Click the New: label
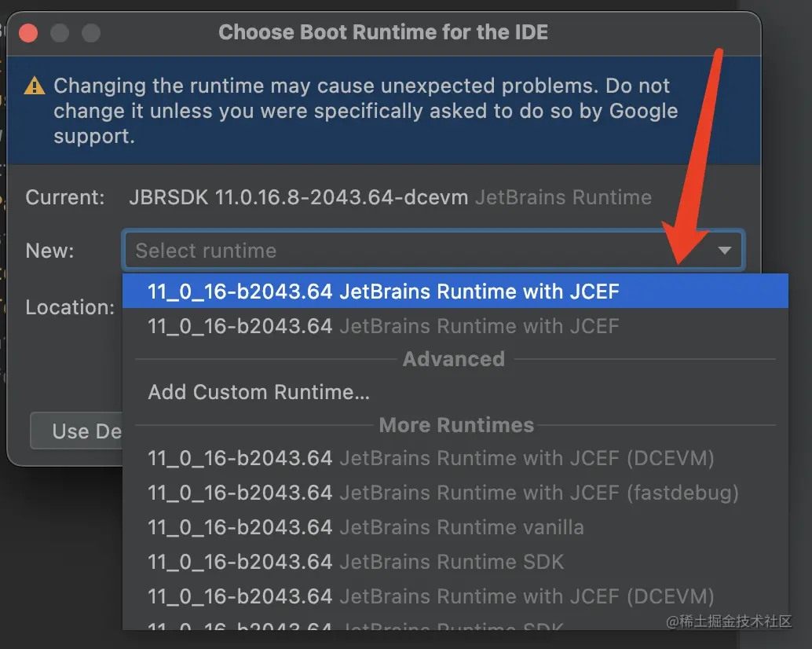 point(49,251)
